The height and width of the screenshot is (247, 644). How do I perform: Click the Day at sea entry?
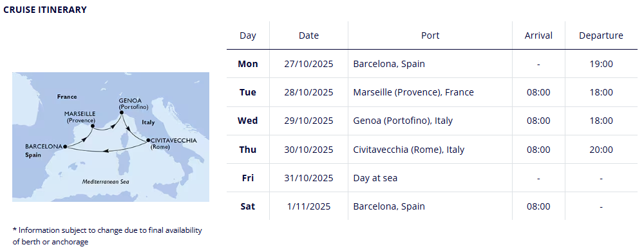click(x=375, y=179)
